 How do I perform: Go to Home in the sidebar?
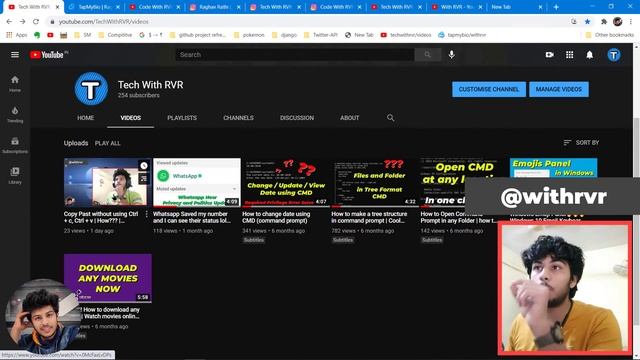coord(15,84)
